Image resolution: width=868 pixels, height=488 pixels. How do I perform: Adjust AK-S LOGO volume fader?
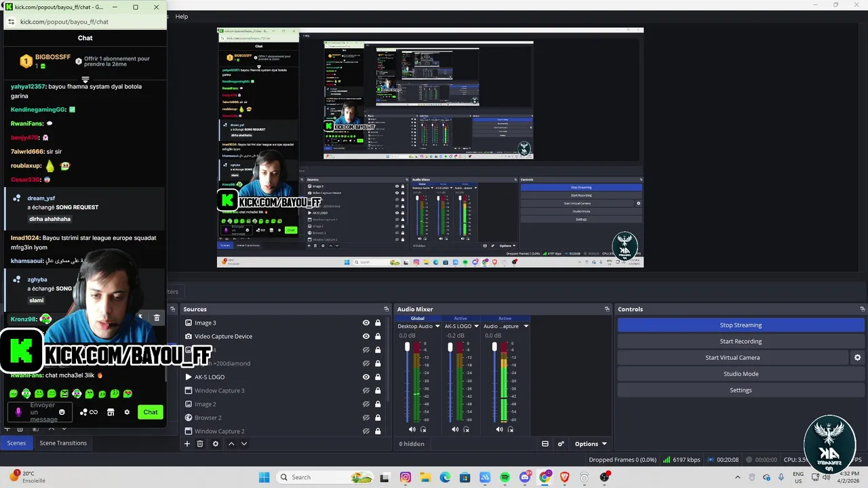[x=450, y=347]
